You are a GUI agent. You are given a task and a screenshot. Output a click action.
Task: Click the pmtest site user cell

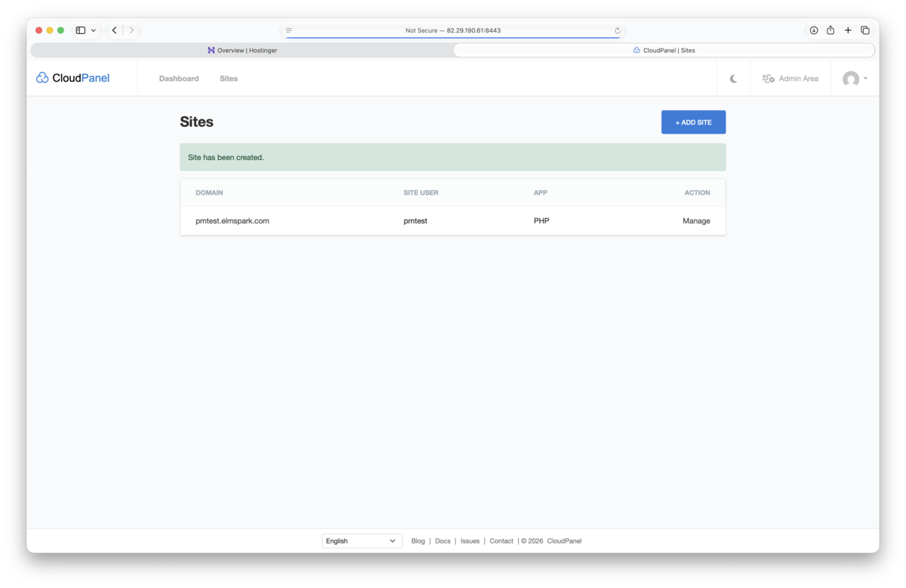coord(415,221)
